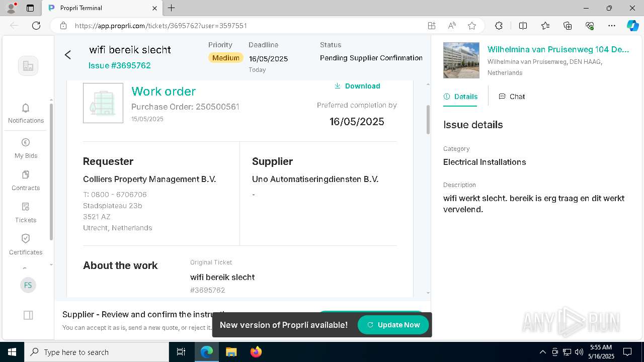Open Firefox from taskbar
644x362 pixels.
(256, 352)
